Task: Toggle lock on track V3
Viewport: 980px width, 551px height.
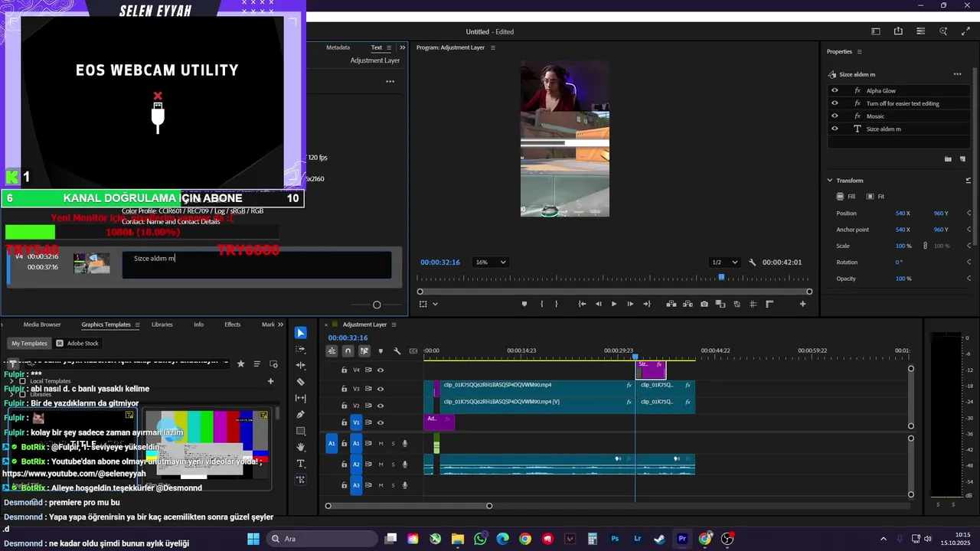Action: (x=345, y=389)
